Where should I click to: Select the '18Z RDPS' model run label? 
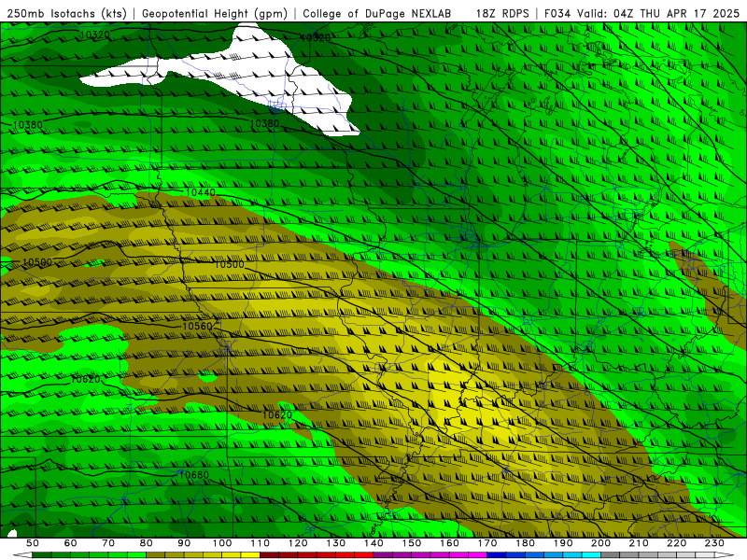point(502,14)
